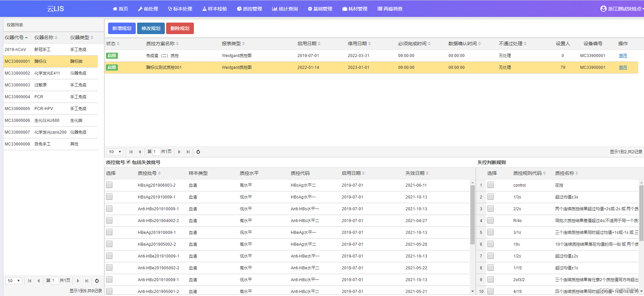Click the 新增规划 button
Viewport: 644px width, 296px height.
[x=122, y=28]
